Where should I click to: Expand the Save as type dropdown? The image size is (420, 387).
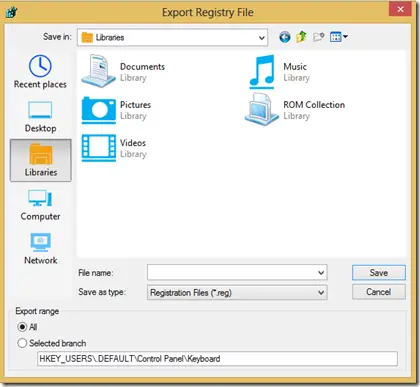tap(237, 293)
